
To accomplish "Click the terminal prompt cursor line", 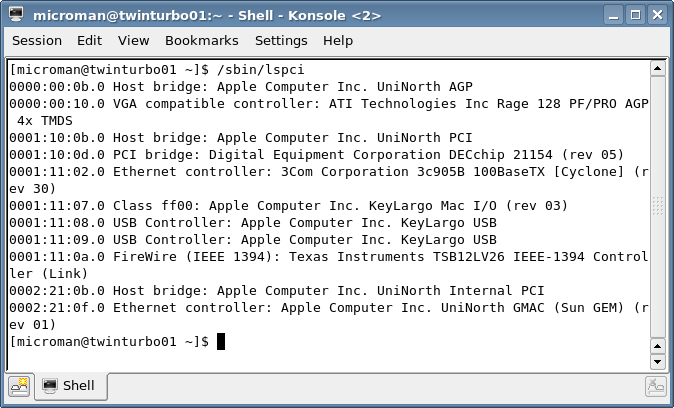I will [x=117, y=342].
